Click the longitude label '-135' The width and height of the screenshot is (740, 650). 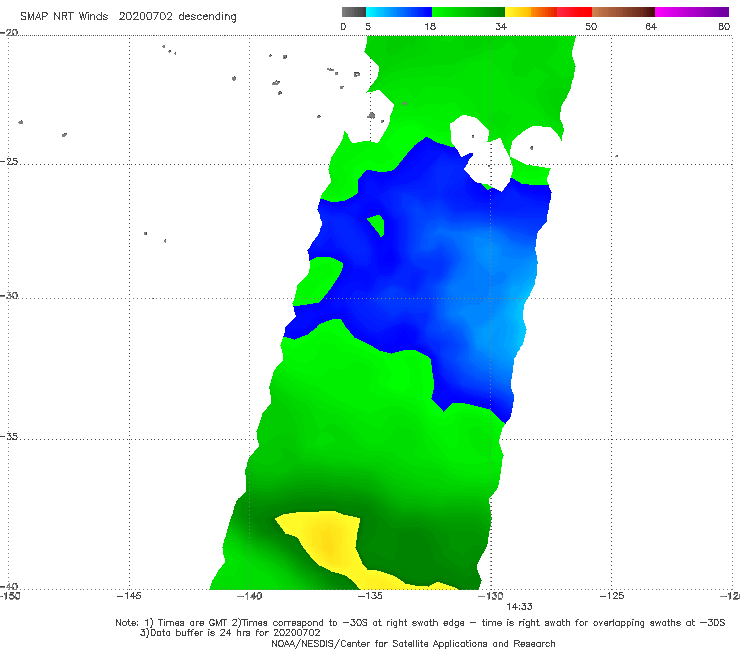[x=370, y=596]
